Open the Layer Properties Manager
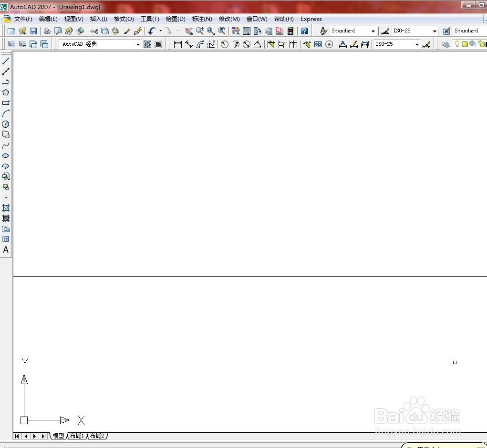This screenshot has width=487, height=448. click(x=446, y=44)
